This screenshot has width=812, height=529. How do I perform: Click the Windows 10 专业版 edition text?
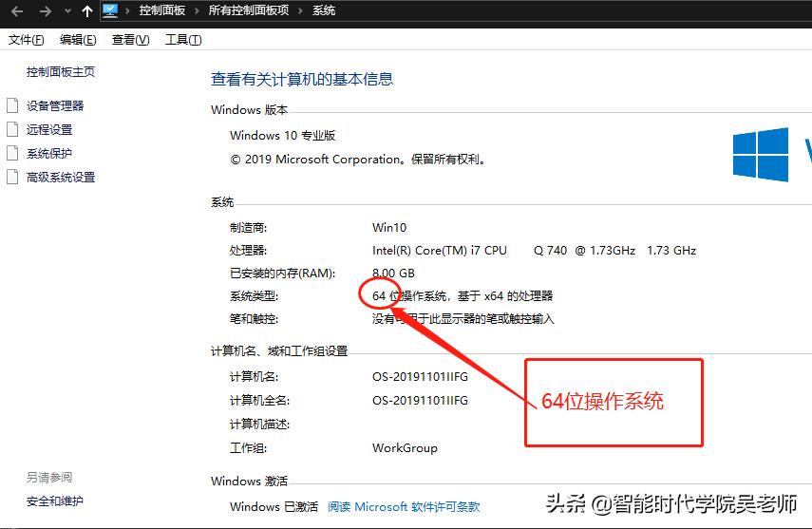coord(283,136)
